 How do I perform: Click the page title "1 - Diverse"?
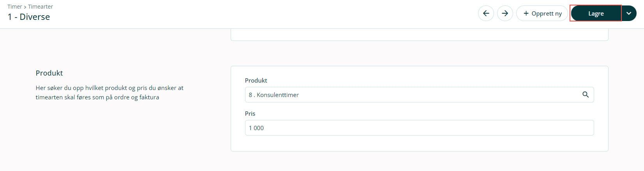click(29, 17)
